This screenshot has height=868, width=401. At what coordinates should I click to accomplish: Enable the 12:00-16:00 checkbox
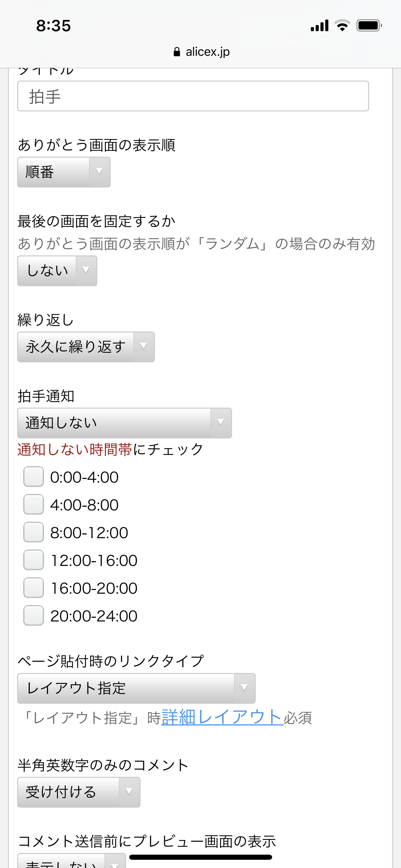[x=34, y=560]
